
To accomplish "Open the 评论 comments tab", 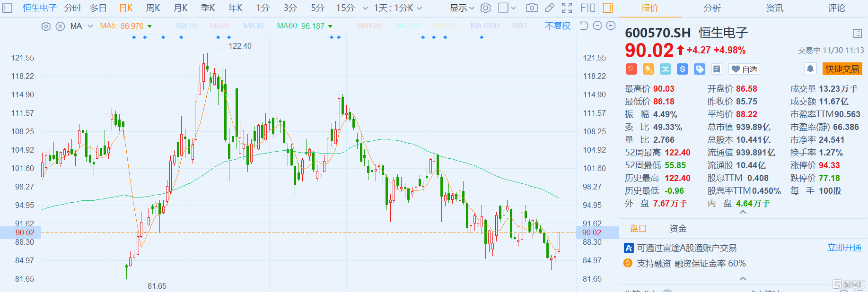I will coord(837,8).
